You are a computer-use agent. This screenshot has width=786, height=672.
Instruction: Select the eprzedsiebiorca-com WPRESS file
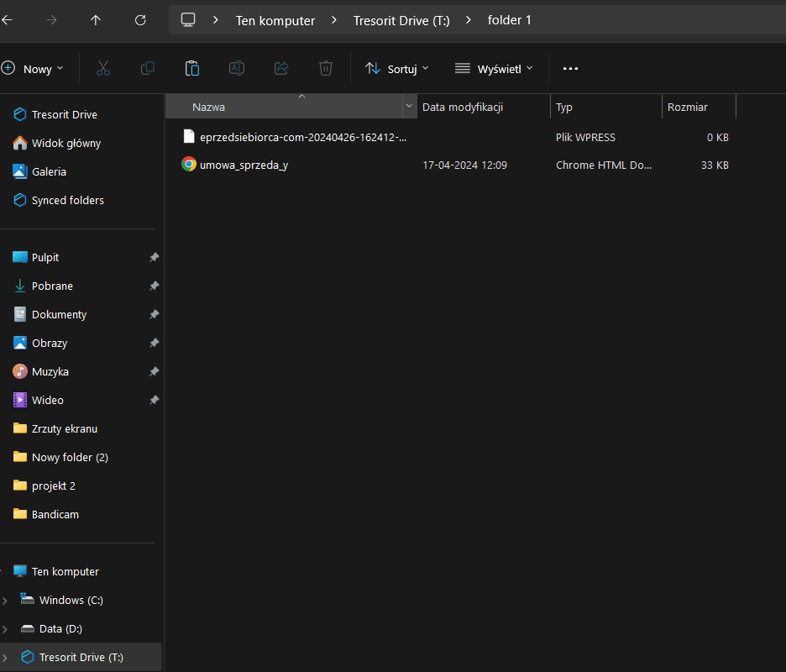point(302,136)
